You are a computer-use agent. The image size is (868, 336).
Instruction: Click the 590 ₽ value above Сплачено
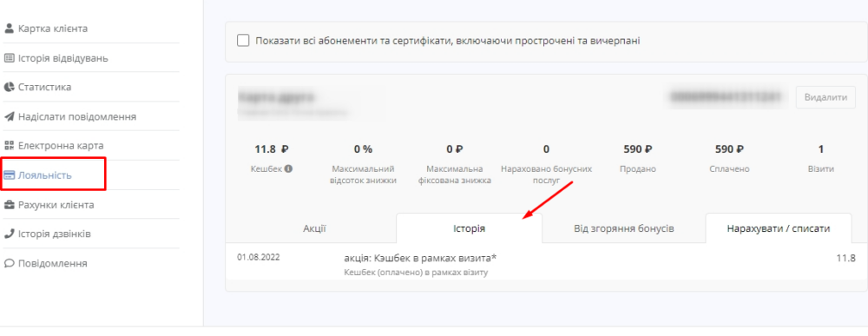point(729,149)
